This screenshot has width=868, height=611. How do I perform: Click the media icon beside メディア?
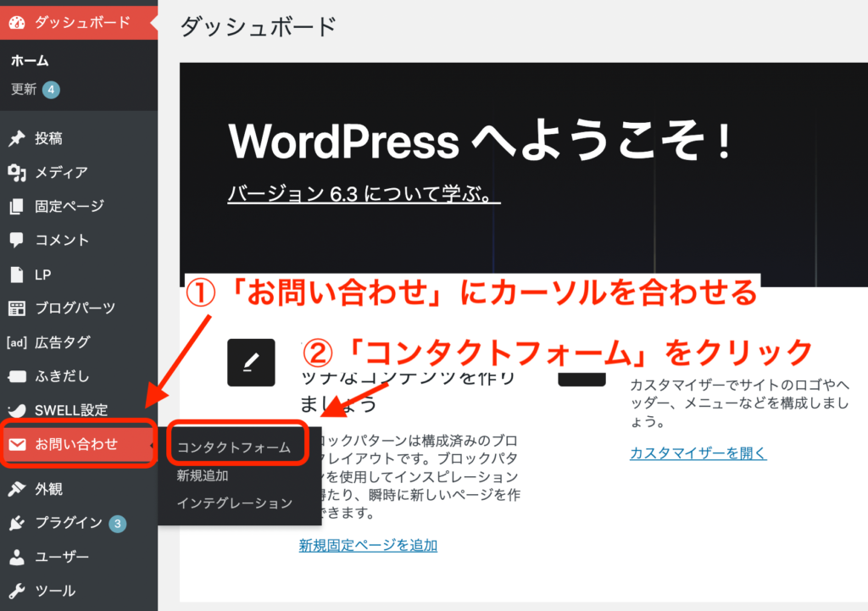(x=17, y=173)
